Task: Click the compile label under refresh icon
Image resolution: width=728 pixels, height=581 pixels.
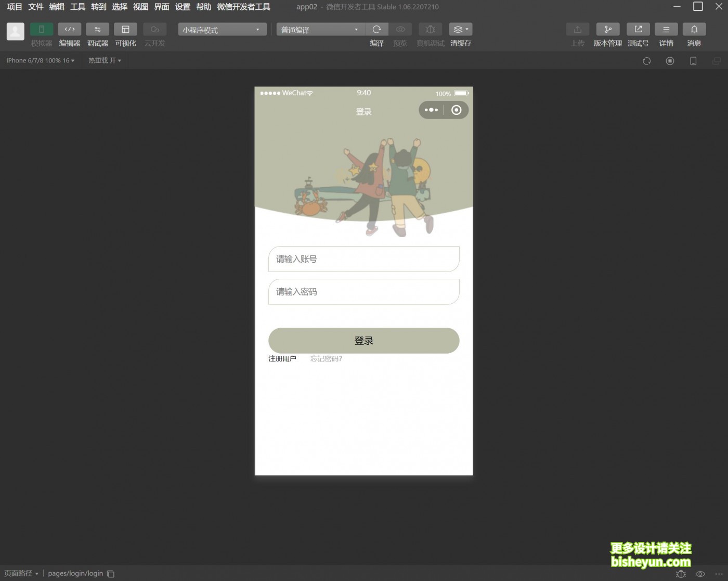Action: point(377,43)
